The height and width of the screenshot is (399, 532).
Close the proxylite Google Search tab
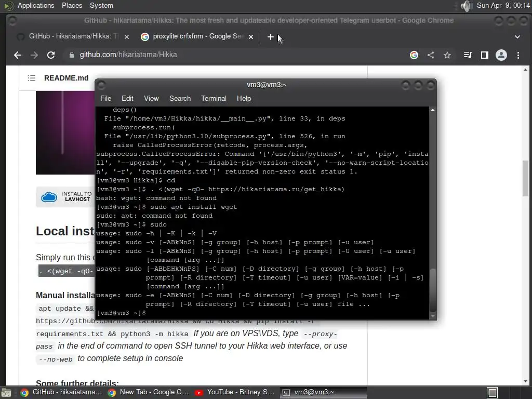pos(251,37)
